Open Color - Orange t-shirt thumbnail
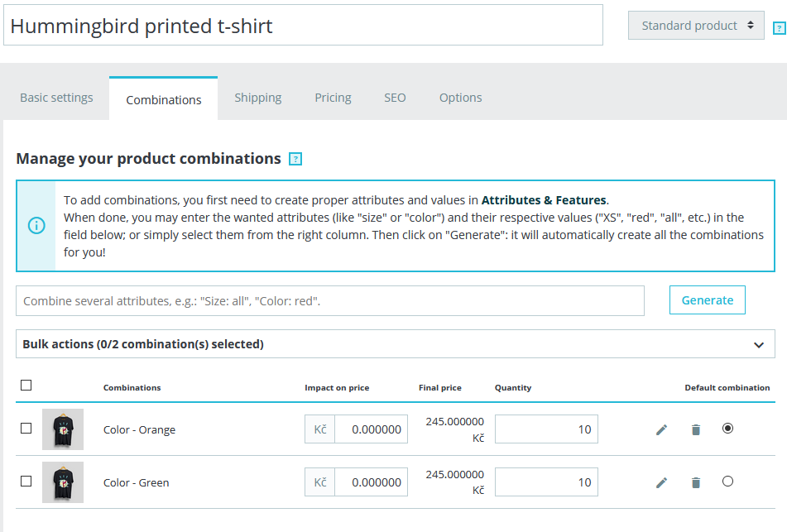This screenshot has height=532, width=787. [63, 429]
